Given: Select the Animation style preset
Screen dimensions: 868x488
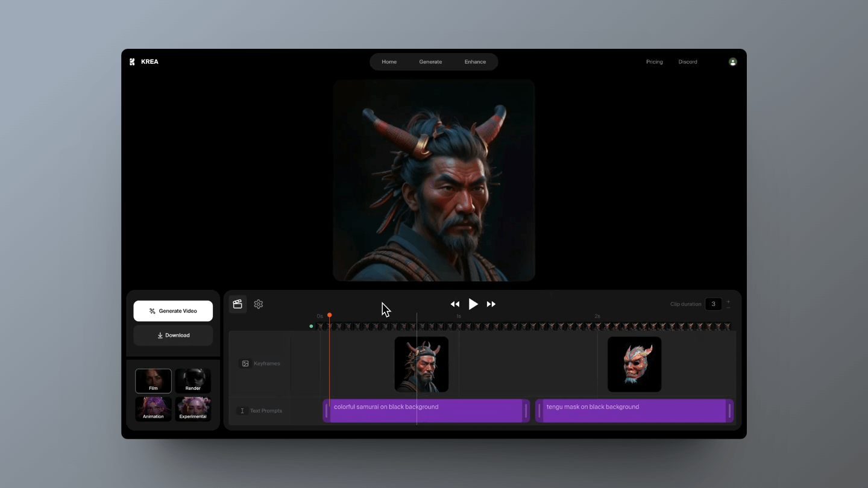Looking at the screenshot, I should tap(153, 408).
